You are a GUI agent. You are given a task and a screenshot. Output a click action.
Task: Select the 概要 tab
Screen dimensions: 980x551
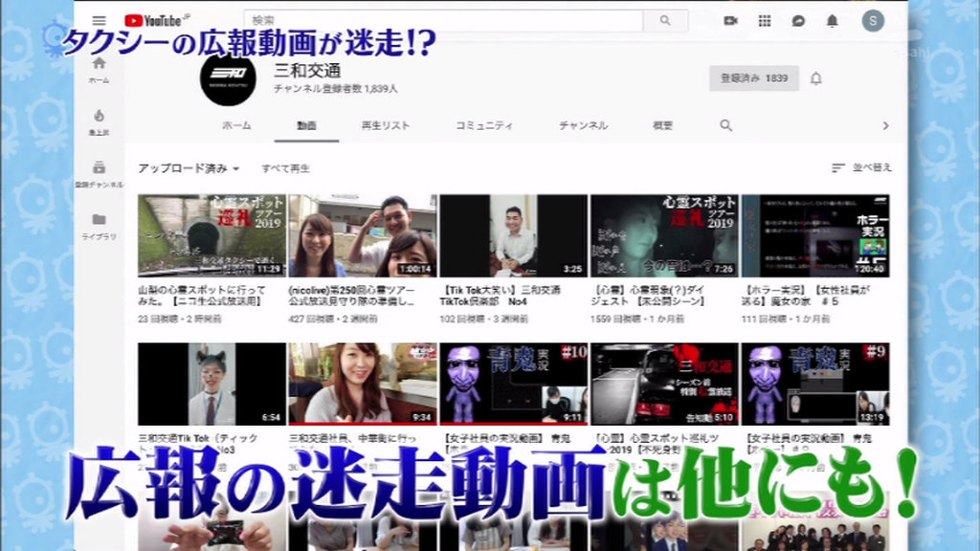tap(662, 125)
